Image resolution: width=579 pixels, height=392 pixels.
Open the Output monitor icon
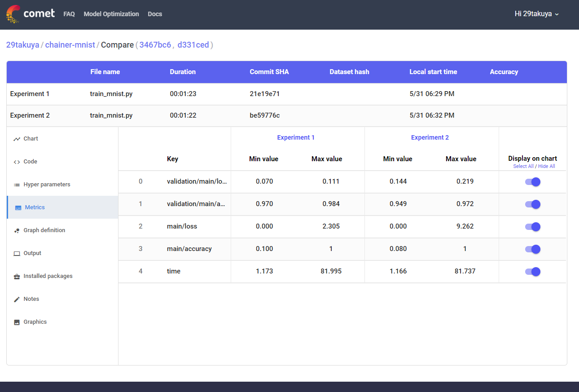(17, 253)
